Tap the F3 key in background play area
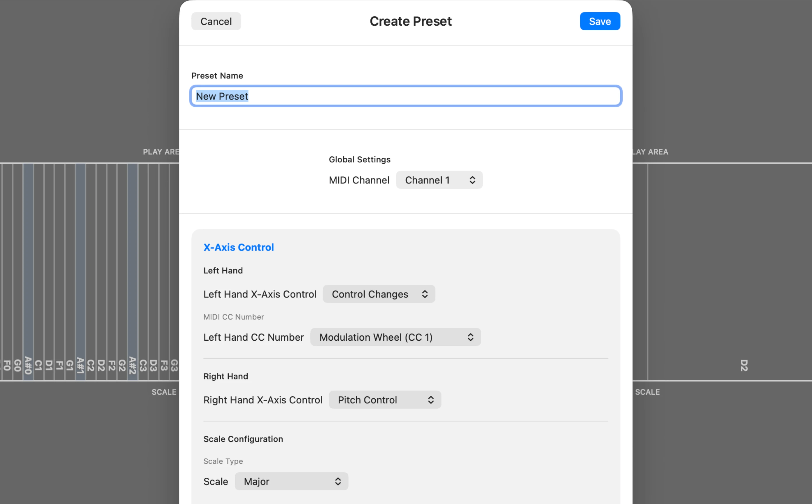This screenshot has height=504, width=812. click(x=164, y=272)
